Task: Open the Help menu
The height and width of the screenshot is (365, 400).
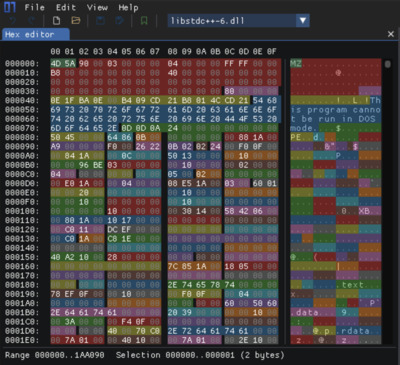Action: pos(128,7)
